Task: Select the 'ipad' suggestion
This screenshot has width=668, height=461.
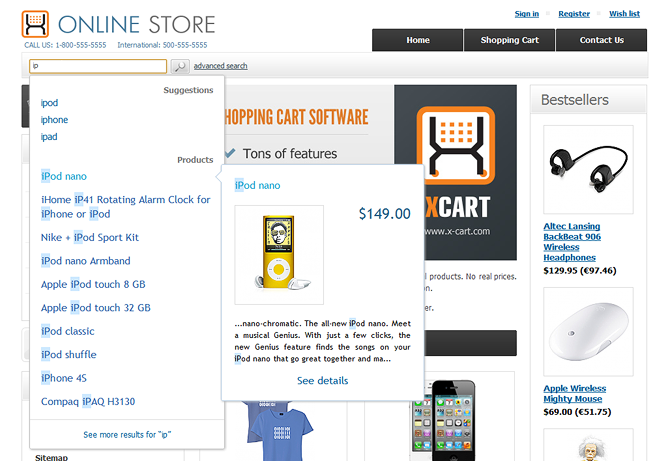Action: point(49,137)
